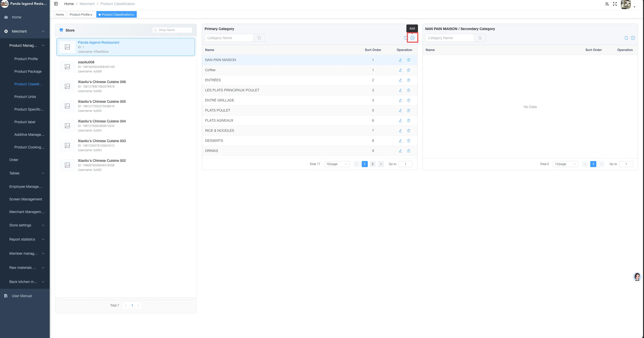Add a new primary category
This screenshot has width=644, height=338.
point(412,38)
